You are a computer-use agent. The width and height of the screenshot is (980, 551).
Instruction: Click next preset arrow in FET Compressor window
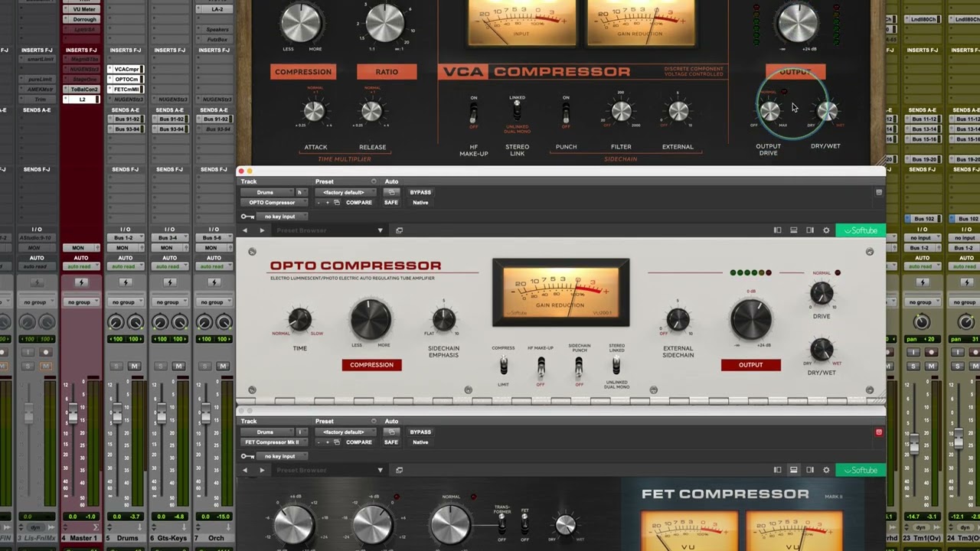point(262,470)
